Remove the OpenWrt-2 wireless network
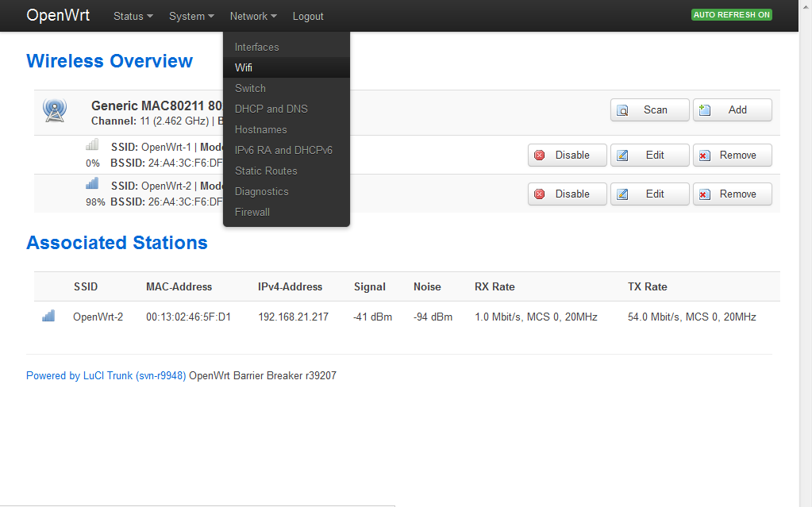Viewport: 812px width, 507px height. 733,194
